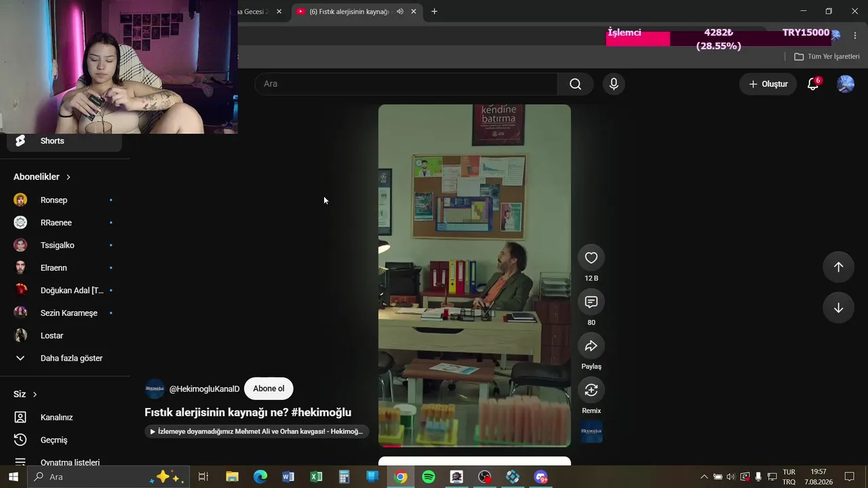868x488 pixels.
Task: Show hidden system tray icons
Action: coord(704,477)
